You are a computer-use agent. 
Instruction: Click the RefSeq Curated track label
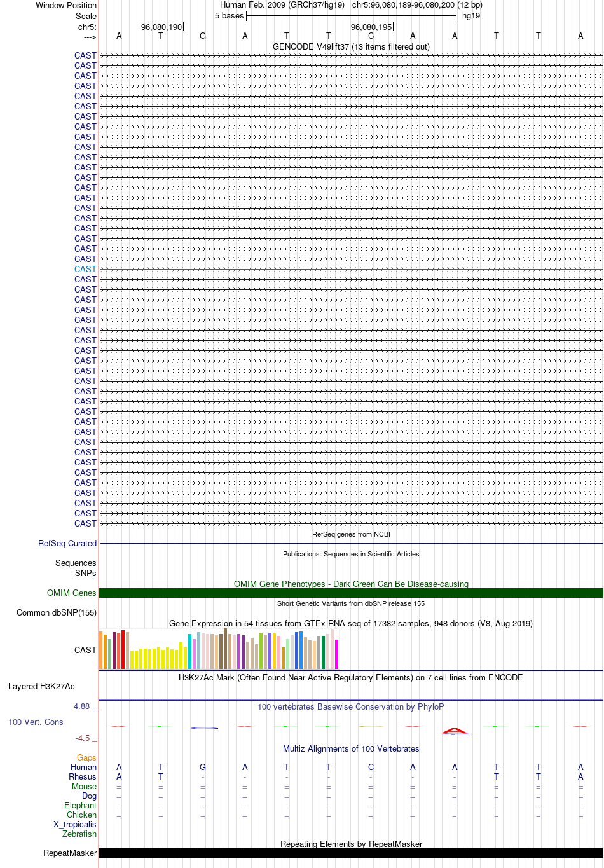[67, 543]
